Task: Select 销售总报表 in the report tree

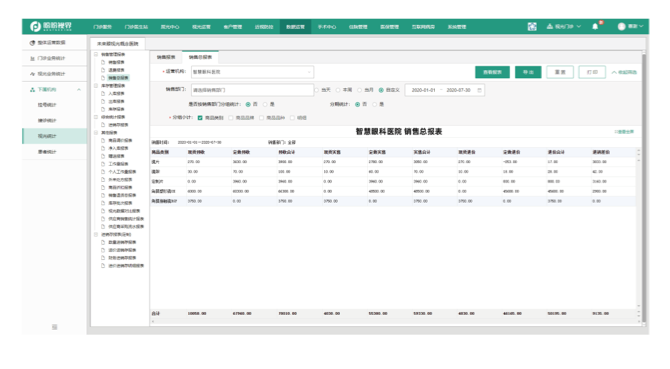Action: coord(118,78)
